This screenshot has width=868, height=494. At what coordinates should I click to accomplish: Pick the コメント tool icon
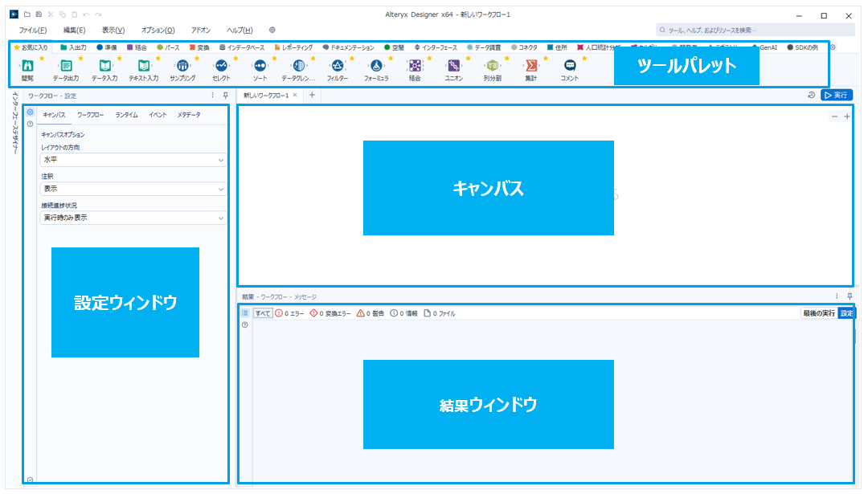[570, 66]
